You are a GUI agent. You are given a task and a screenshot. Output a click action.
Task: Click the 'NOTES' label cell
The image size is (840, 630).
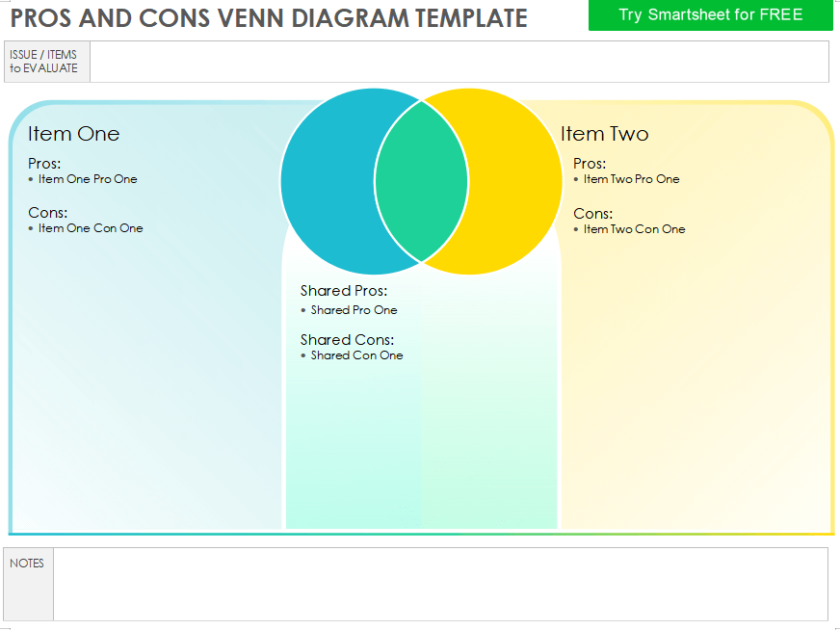28,584
